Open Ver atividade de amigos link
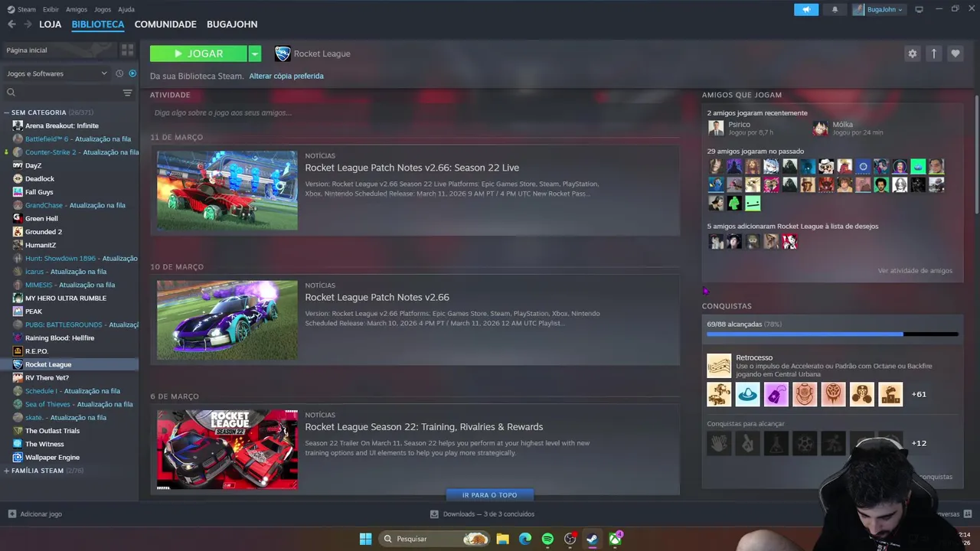Image resolution: width=980 pixels, height=551 pixels. point(915,271)
